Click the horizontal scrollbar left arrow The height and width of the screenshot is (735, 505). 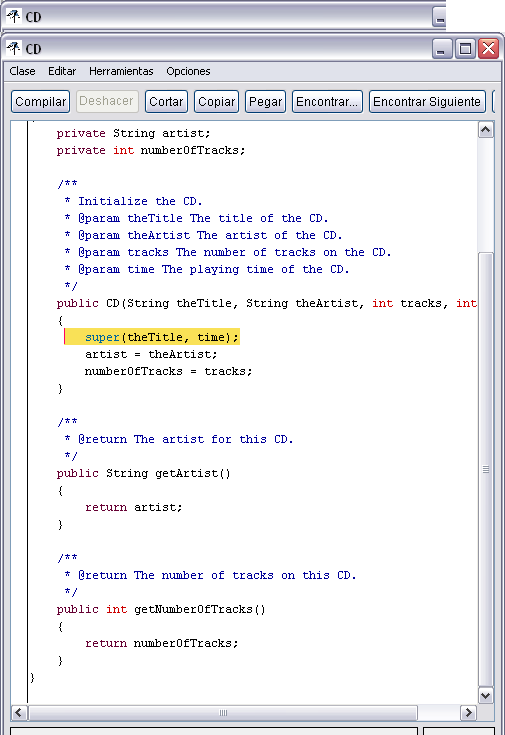point(19,713)
